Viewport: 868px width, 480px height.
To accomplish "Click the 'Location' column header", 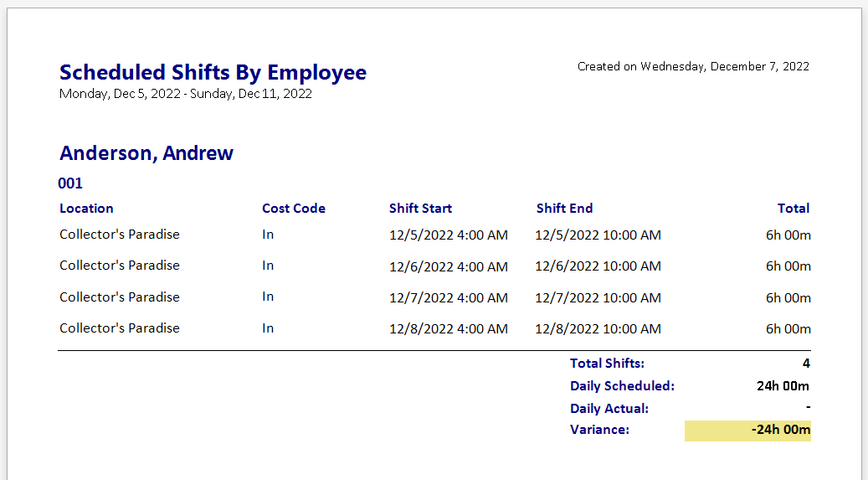I will coord(86,209).
